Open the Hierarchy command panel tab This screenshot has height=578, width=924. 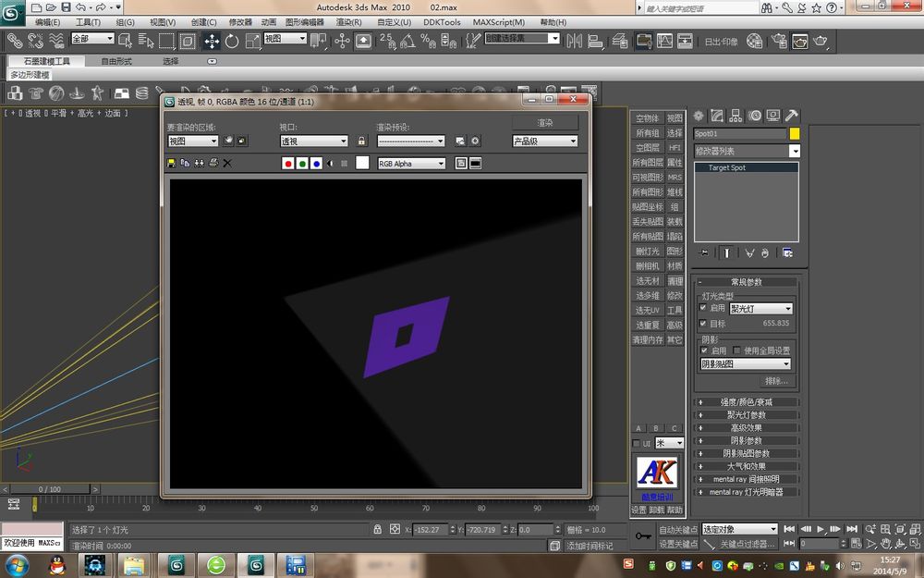pyautogui.click(x=736, y=116)
